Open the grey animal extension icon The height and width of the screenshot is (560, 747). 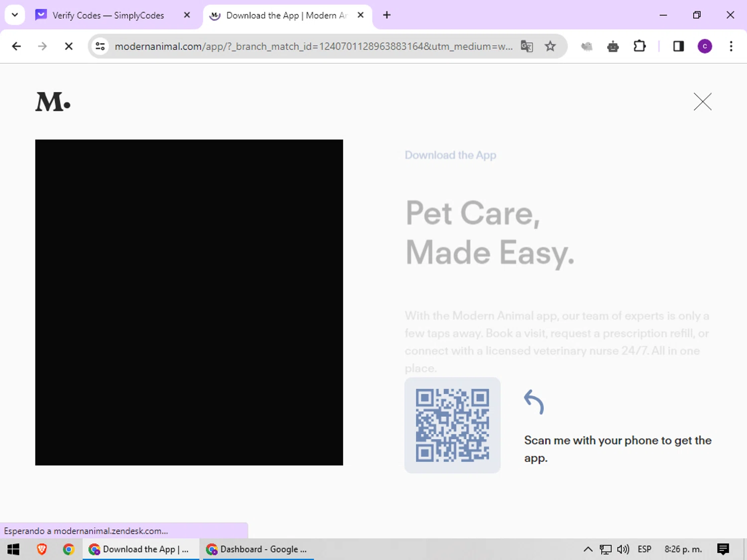point(587,46)
